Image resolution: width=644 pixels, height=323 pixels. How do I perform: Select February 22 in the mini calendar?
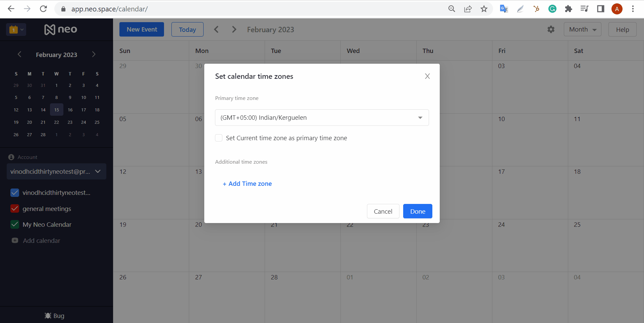pyautogui.click(x=56, y=122)
